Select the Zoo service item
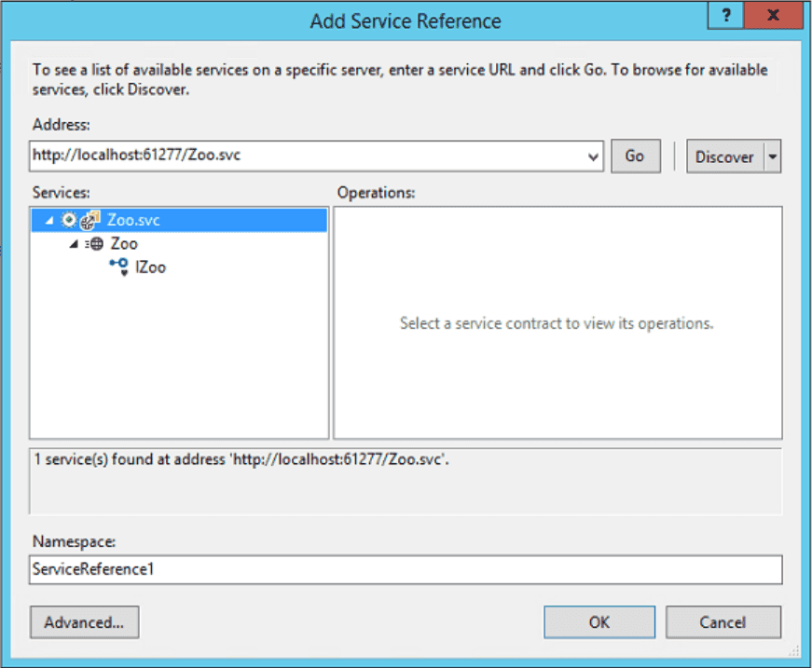This screenshot has width=812, height=668. tap(124, 244)
